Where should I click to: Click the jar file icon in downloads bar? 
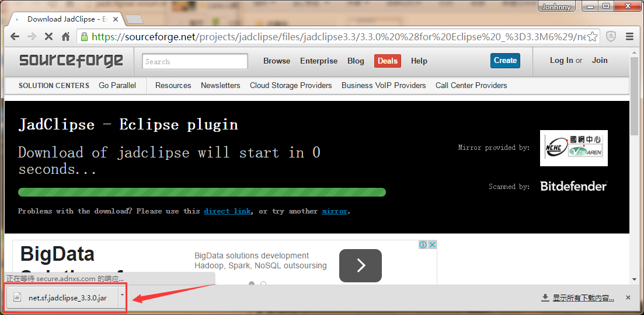18,297
